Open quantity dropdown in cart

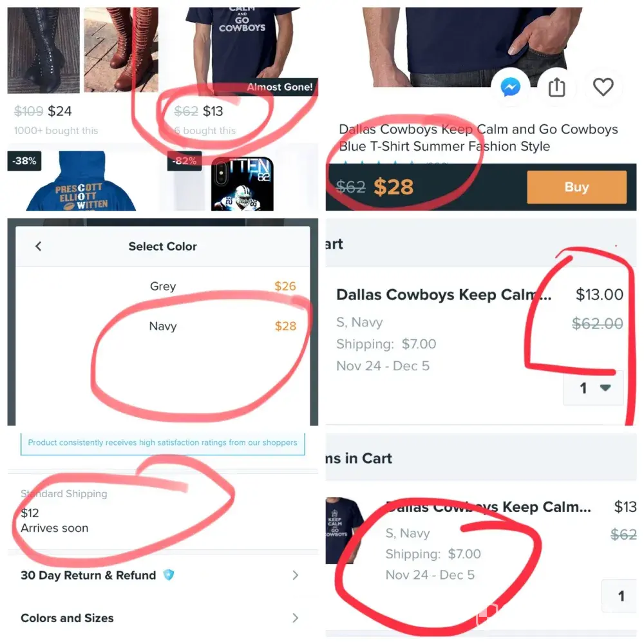(593, 388)
